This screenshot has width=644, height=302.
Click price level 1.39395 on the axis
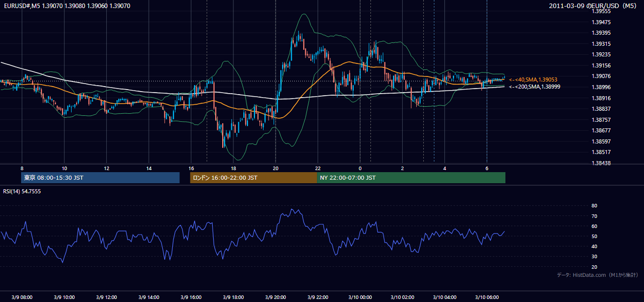point(601,33)
